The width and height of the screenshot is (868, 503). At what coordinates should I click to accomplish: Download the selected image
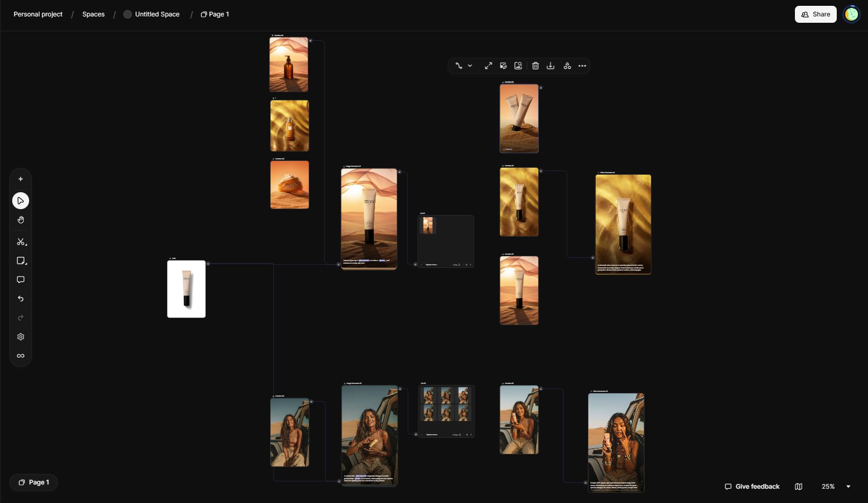tap(551, 66)
